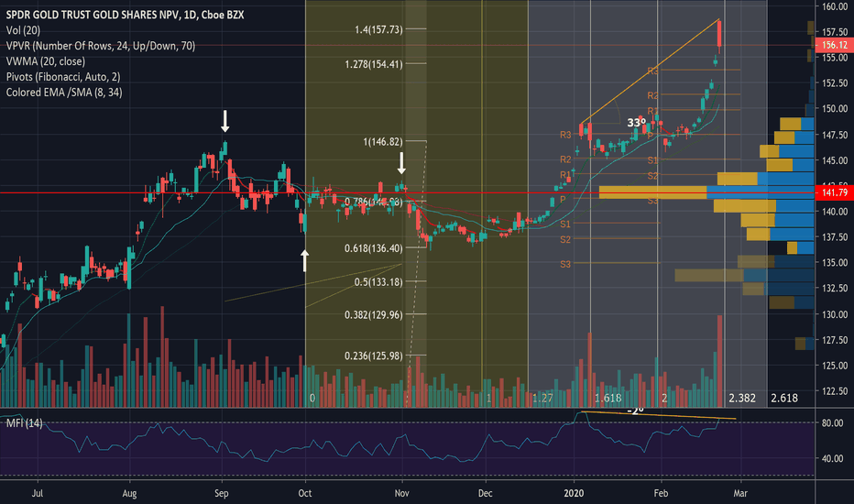Click the 145.00 price axis label
854x504 pixels.
pos(835,160)
